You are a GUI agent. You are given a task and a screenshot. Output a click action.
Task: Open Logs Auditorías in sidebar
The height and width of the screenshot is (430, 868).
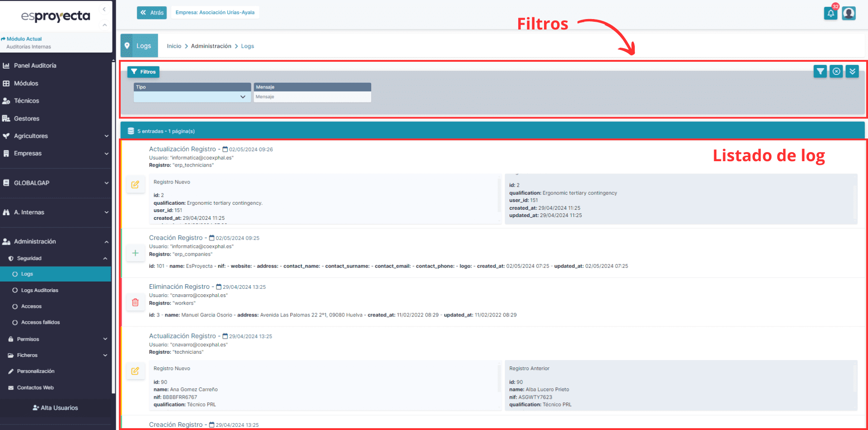coord(39,290)
